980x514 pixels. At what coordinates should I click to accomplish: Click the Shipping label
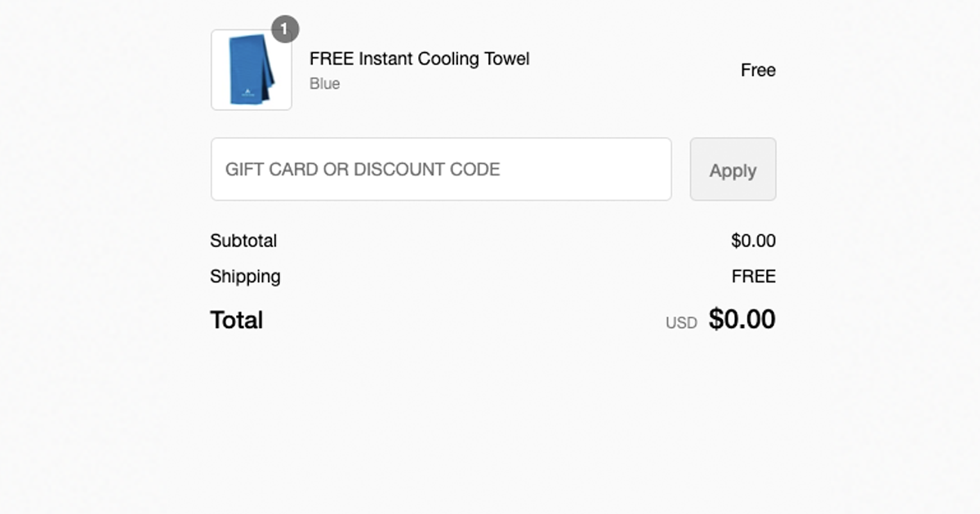pos(245,277)
